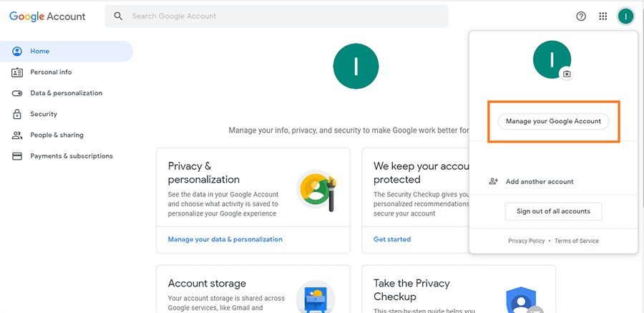
Task: Click the help question mark icon
Action: pyautogui.click(x=581, y=16)
